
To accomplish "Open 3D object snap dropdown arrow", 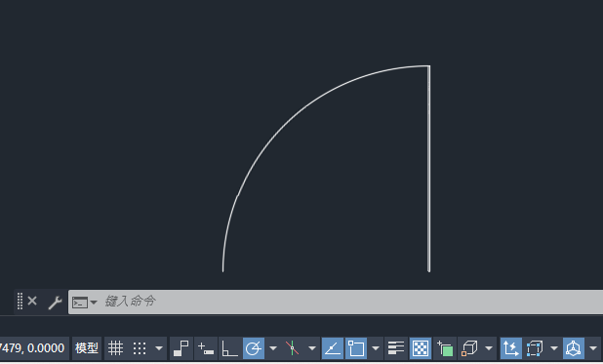I will 489,348.
